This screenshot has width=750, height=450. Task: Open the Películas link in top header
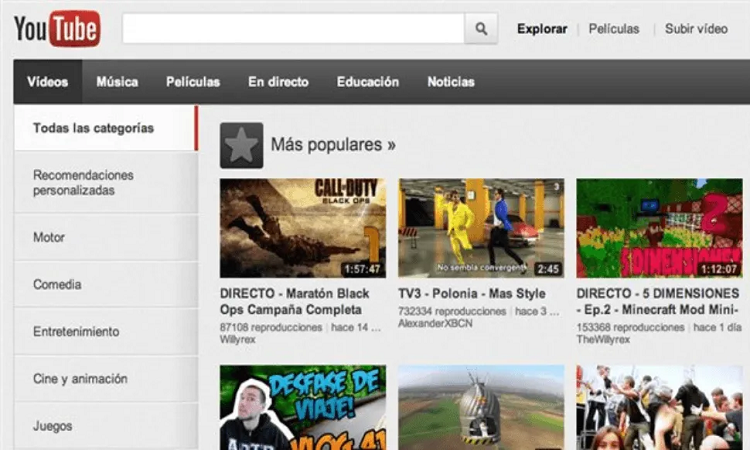[x=614, y=29]
